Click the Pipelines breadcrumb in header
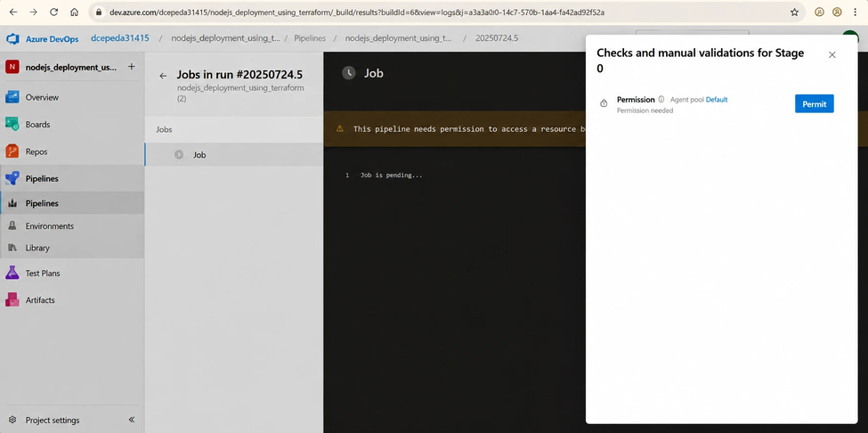Viewport: 868px width, 433px height. tap(310, 38)
